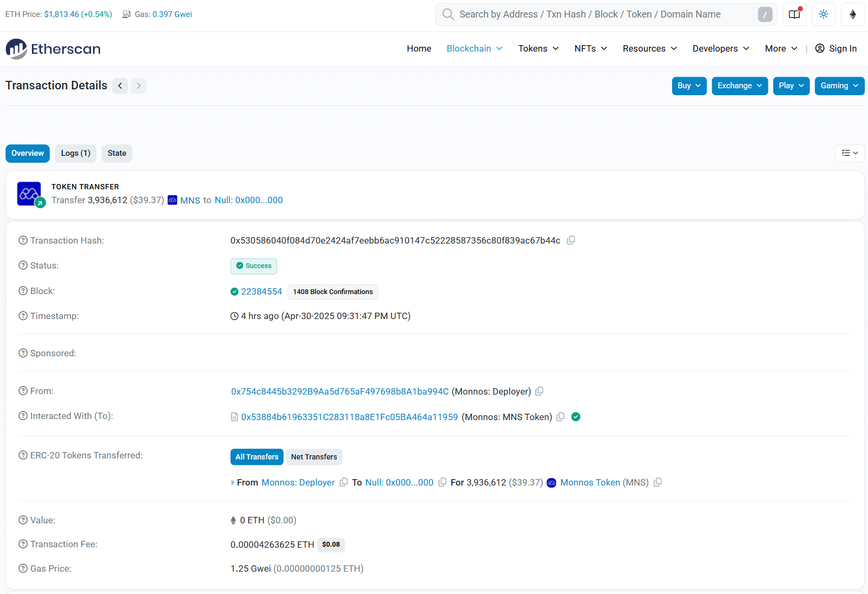Open MNS link in transfer summary
Image resolution: width=868 pixels, height=594 pixels.
coord(190,200)
